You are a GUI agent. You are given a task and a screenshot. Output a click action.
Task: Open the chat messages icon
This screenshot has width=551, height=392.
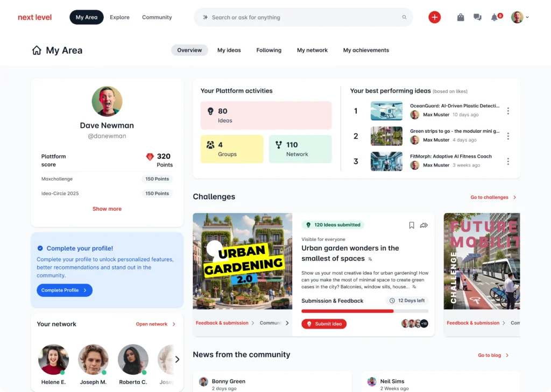click(x=477, y=17)
